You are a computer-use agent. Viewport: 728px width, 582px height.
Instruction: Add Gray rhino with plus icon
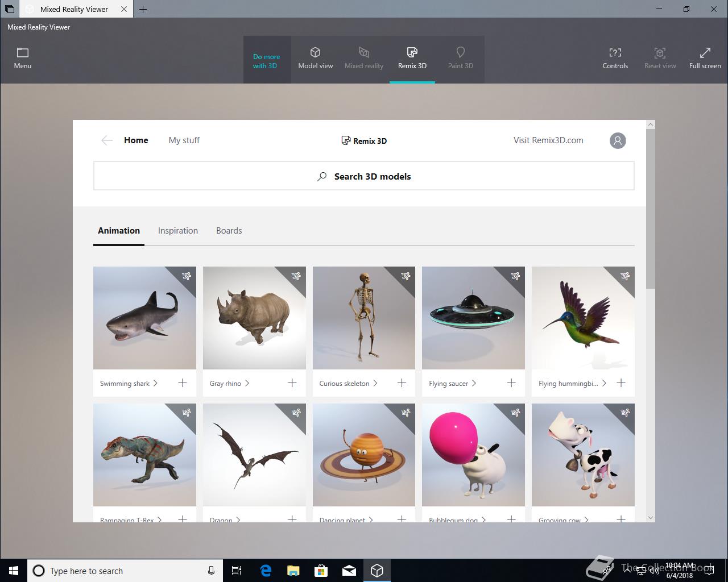[x=292, y=383]
